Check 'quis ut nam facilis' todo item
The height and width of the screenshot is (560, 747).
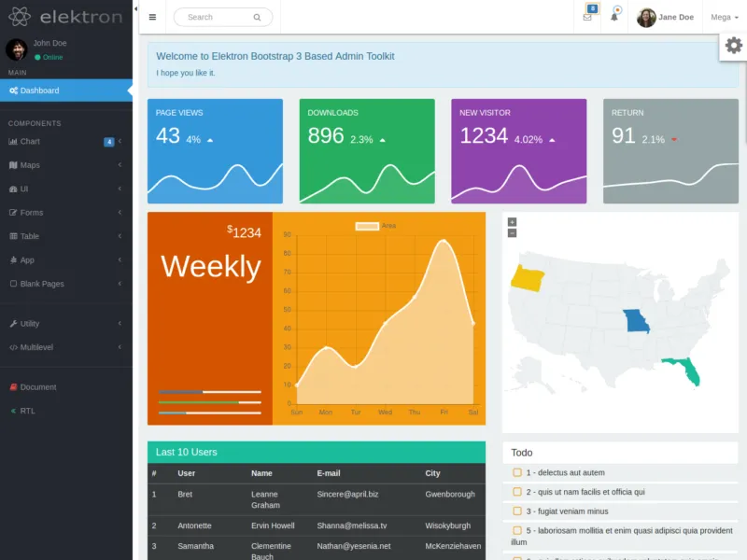click(517, 492)
